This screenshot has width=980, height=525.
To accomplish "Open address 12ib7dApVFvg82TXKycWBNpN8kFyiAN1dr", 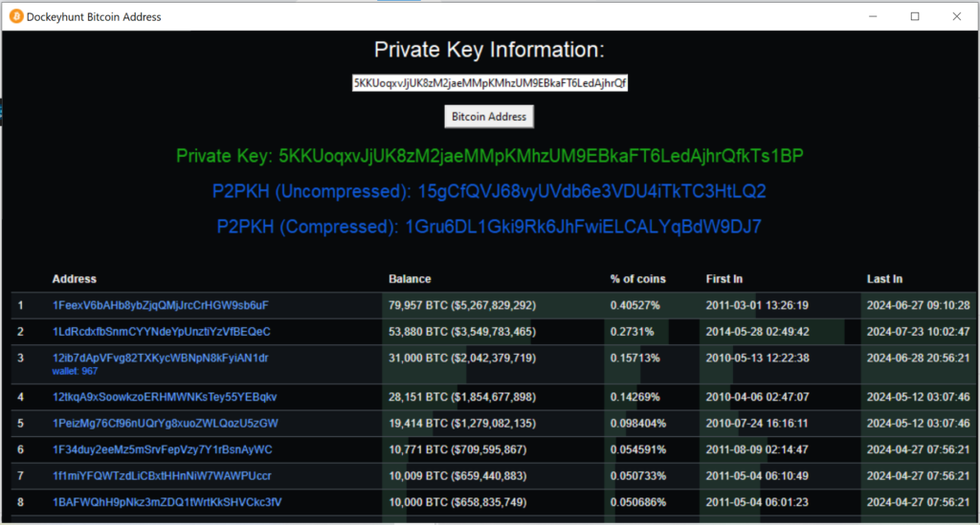I will pyautogui.click(x=161, y=358).
